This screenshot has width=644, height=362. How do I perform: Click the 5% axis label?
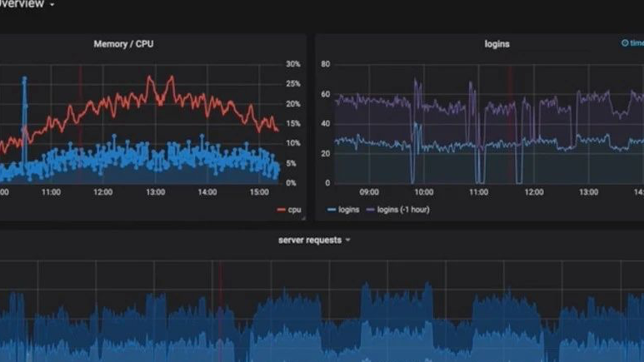click(291, 163)
